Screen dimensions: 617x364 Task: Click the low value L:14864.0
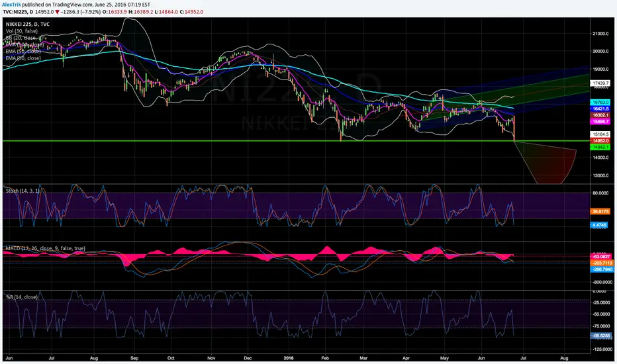click(166, 12)
